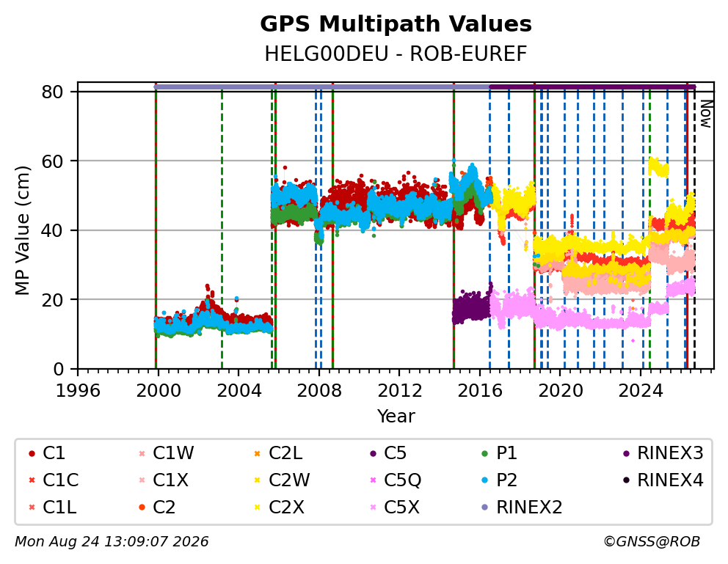Click the 2024 x-axis label
728x564 pixels.
(x=641, y=390)
